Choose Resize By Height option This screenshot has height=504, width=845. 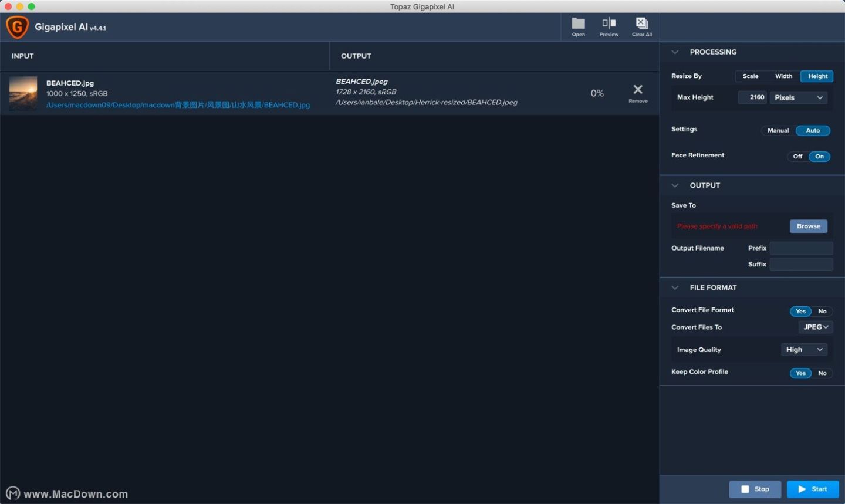(x=817, y=76)
